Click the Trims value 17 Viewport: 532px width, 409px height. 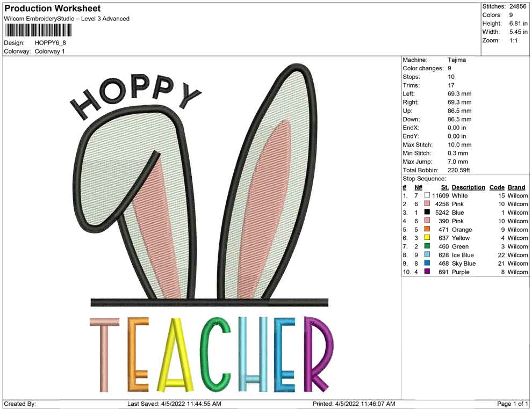[x=451, y=85]
